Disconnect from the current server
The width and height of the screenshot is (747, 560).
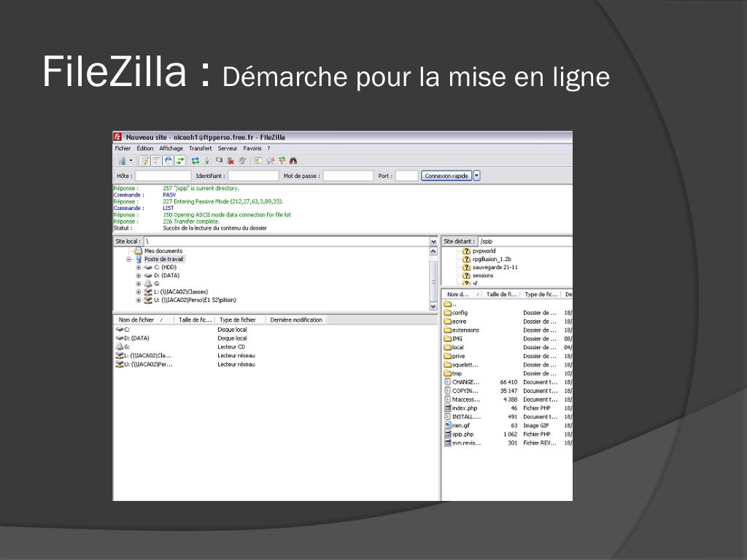pyautogui.click(x=231, y=161)
